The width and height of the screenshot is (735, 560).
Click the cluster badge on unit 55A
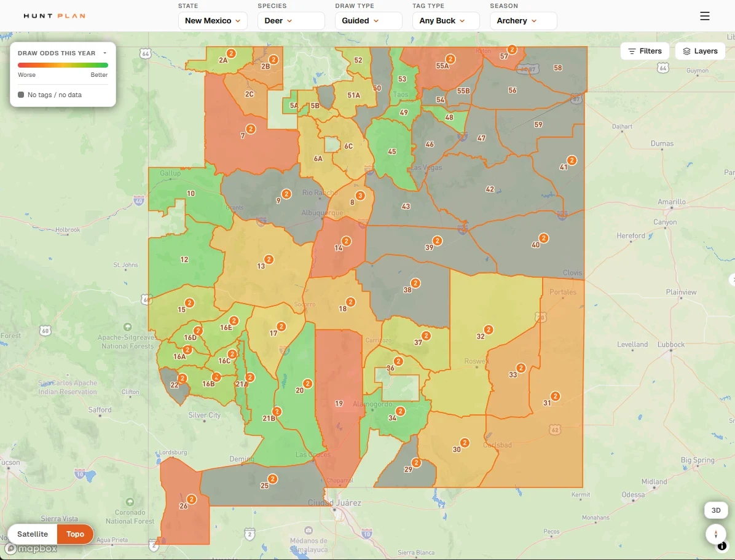pyautogui.click(x=450, y=59)
